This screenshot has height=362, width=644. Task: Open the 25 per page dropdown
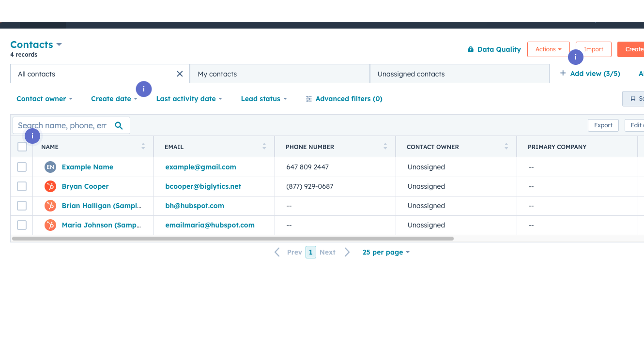tap(385, 252)
